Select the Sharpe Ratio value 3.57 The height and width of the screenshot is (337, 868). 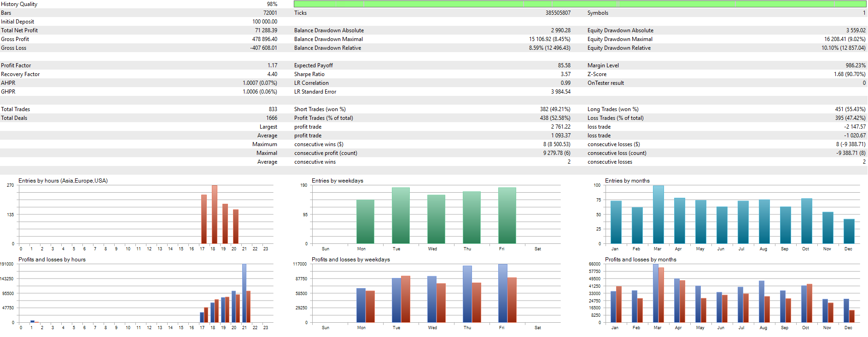565,74
